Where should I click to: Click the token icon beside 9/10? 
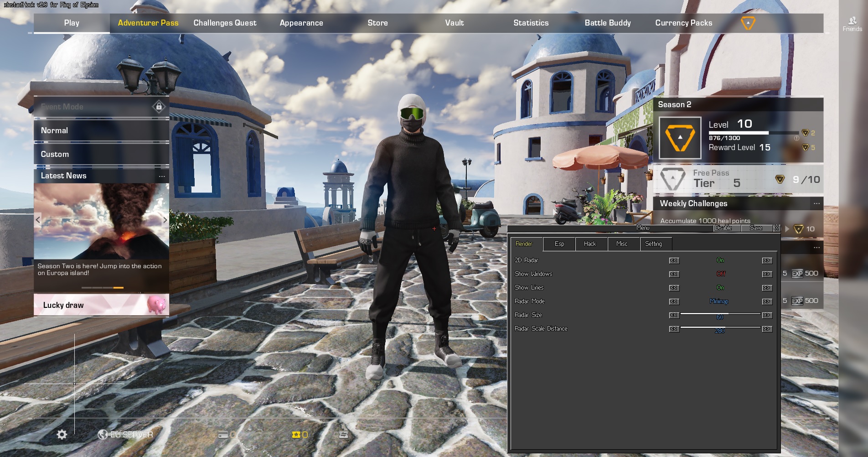click(780, 179)
